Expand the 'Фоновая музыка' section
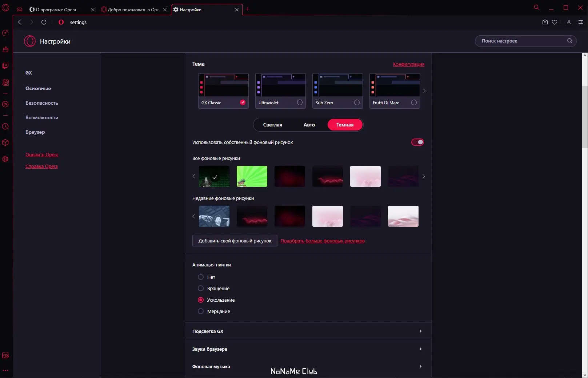The width and height of the screenshot is (588, 378). tap(308, 366)
